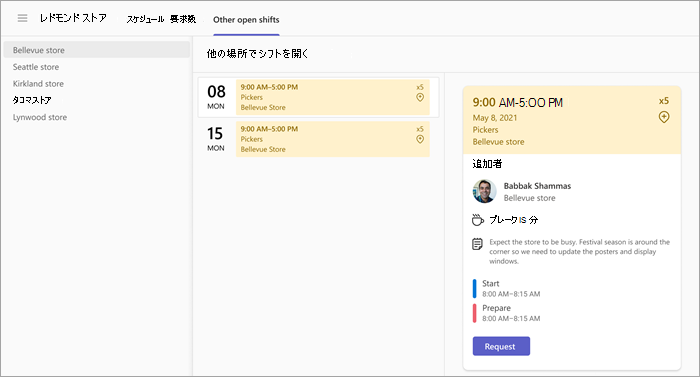Image resolution: width=700 pixels, height=377 pixels.
Task: Click the x5 count in shift details header
Action: click(x=664, y=101)
